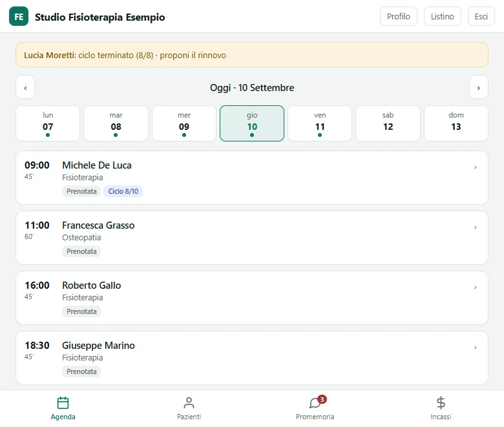
Task: Expand Michele De Luca appointment chevron
Action: pos(475,167)
